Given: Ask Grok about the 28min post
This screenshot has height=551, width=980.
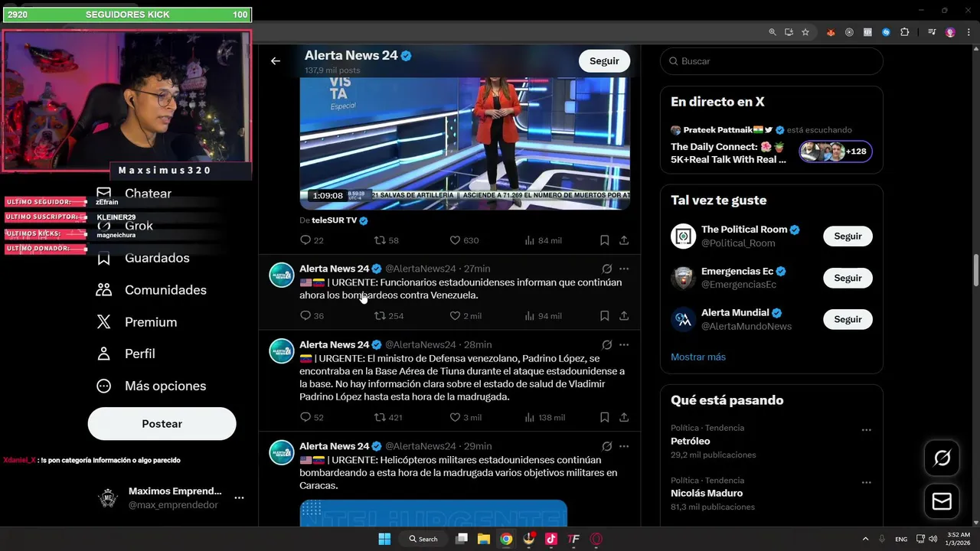Looking at the screenshot, I should (606, 344).
